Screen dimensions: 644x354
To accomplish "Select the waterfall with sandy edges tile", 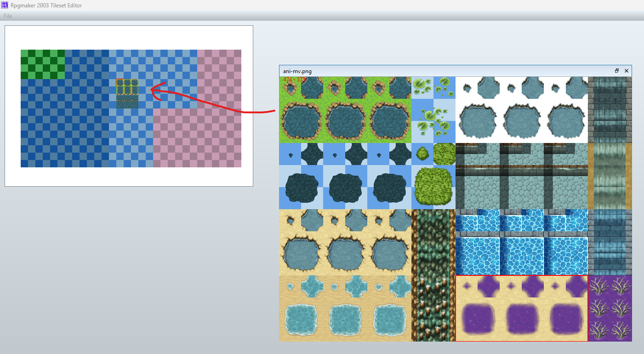I will 610,176.
